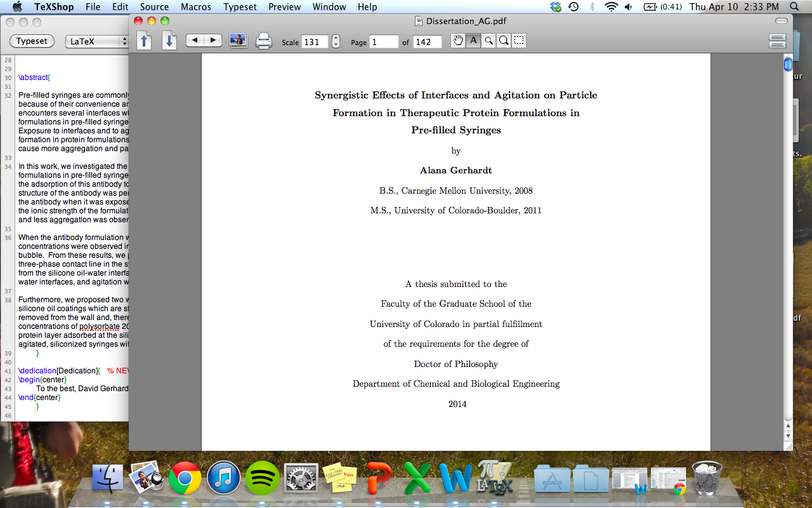Open PowerPoint from the Dock
812x508 pixels.
[379, 478]
